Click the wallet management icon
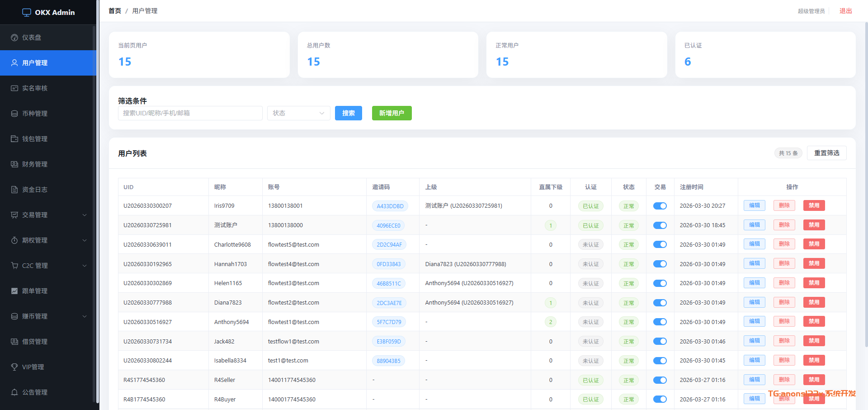Viewport: 868px width, 410px height. coord(14,139)
